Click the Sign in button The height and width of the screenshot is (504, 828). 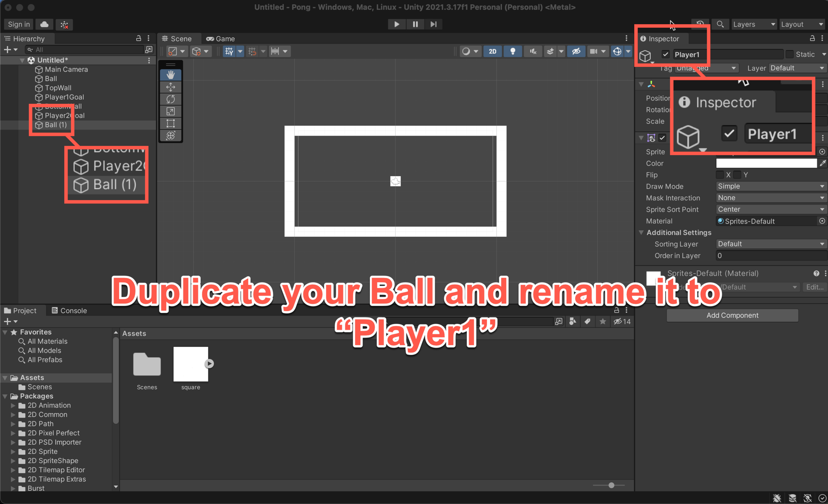coord(19,24)
